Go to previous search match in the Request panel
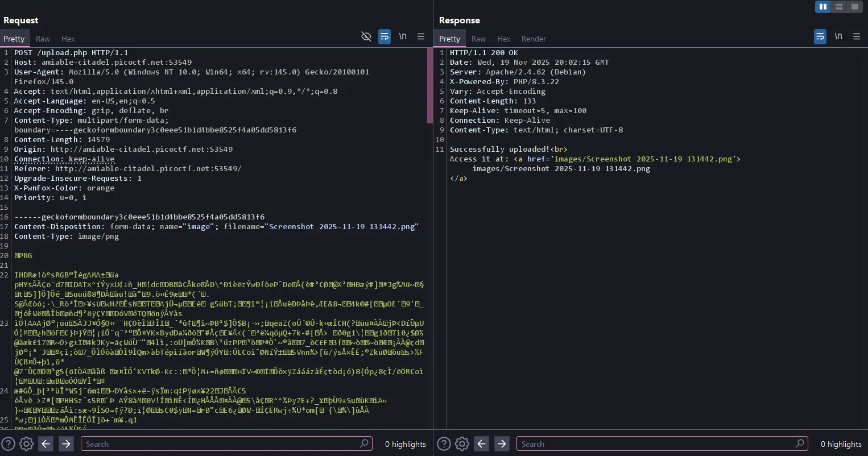Viewport: 868px width, 456px height. pyautogui.click(x=46, y=443)
